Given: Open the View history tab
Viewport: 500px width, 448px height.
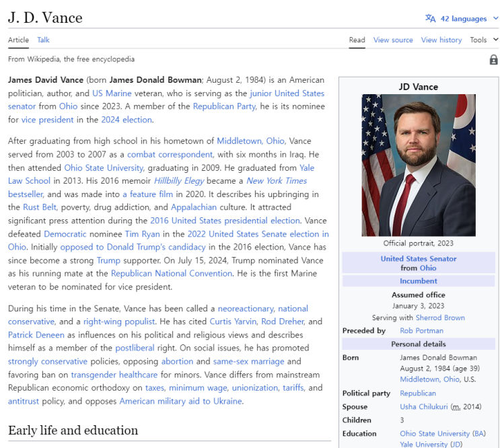Looking at the screenshot, I should 441,40.
